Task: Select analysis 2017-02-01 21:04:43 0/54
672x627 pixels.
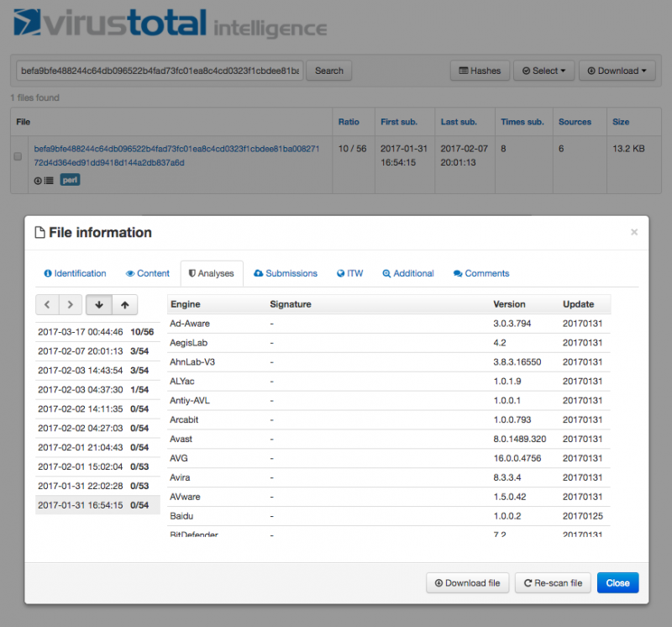Action: pyautogui.click(x=97, y=448)
